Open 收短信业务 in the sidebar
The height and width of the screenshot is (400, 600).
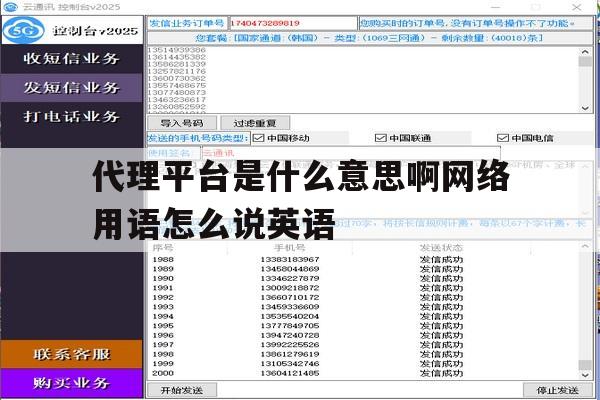[x=71, y=59]
